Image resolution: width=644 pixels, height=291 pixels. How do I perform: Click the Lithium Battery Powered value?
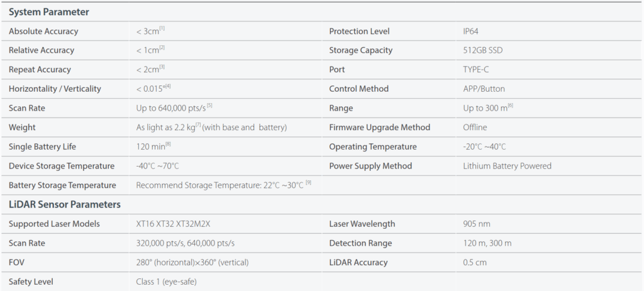pos(508,166)
